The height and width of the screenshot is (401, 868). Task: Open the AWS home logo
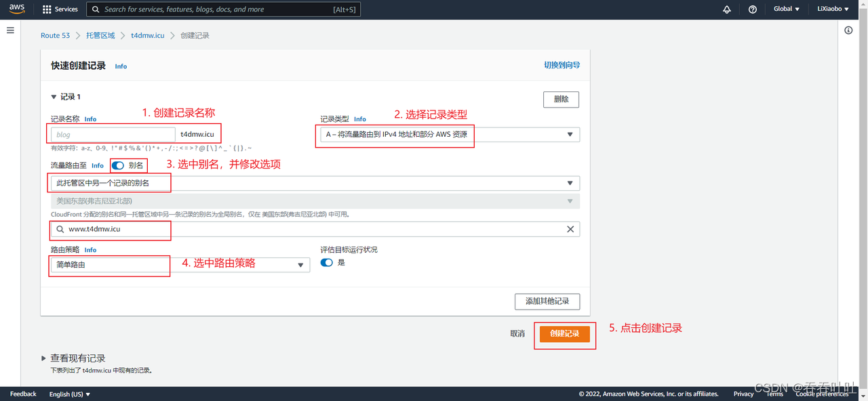pyautogui.click(x=17, y=9)
